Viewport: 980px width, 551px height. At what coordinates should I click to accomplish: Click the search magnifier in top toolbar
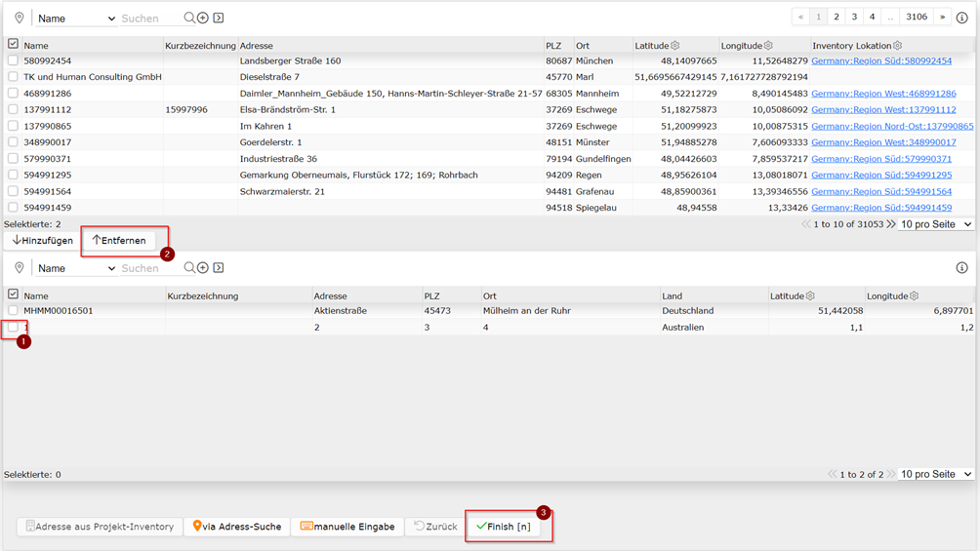(188, 19)
